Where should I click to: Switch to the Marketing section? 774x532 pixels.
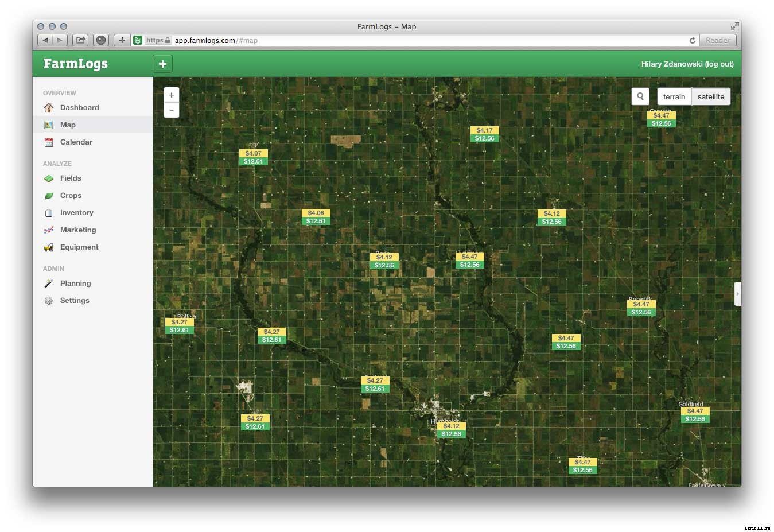(77, 230)
